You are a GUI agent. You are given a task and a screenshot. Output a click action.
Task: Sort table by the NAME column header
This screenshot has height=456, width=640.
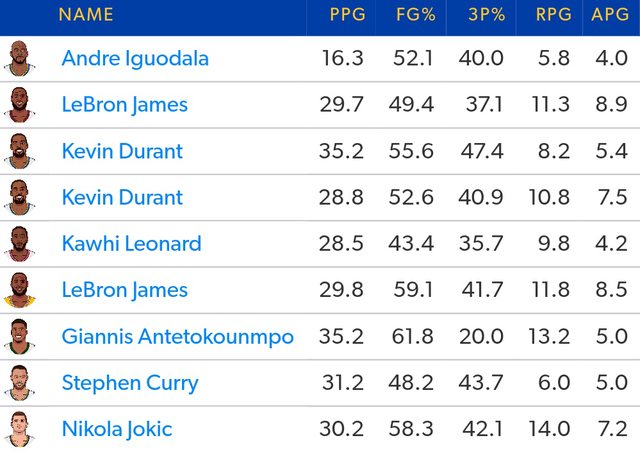click(86, 15)
